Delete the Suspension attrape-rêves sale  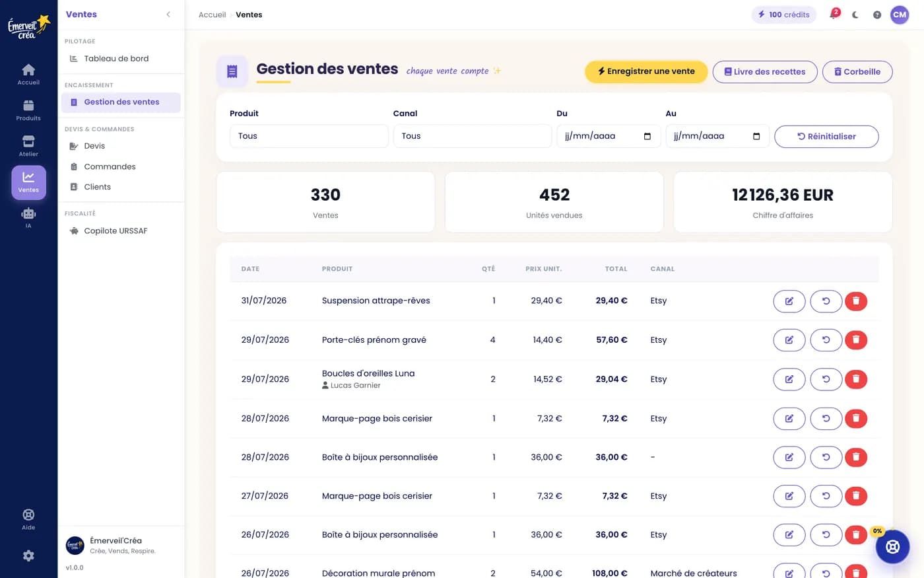coord(856,301)
